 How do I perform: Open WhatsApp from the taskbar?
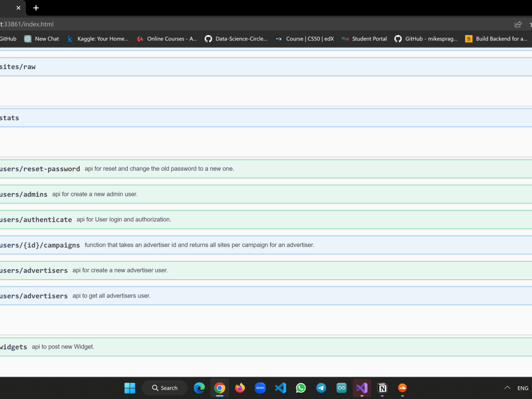pos(301,388)
